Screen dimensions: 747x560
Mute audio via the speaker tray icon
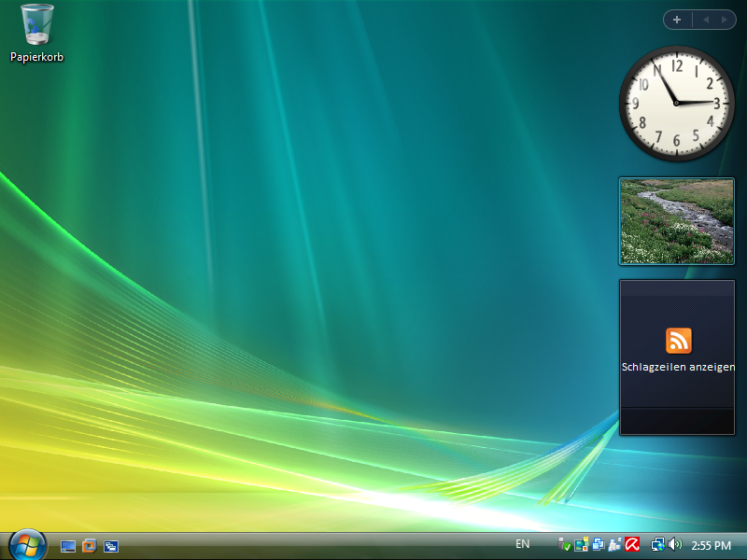coord(674,545)
